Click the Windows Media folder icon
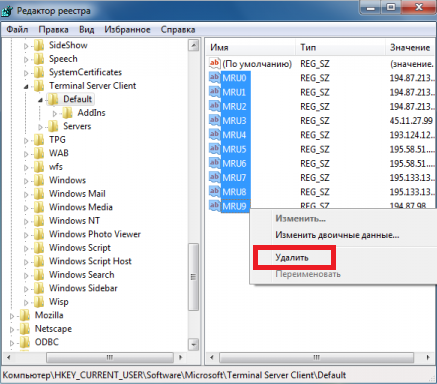 [39, 207]
